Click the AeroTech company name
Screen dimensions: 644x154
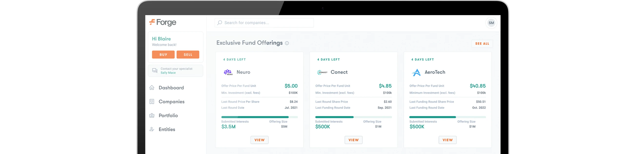click(x=435, y=72)
